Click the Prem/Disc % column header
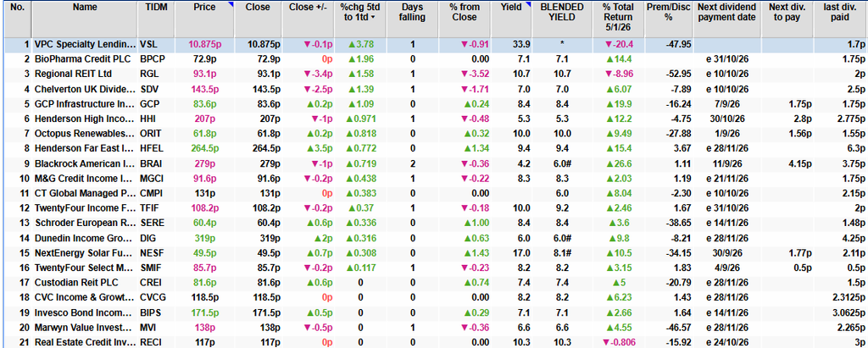This screenshot has width=868, height=348. tap(668, 19)
